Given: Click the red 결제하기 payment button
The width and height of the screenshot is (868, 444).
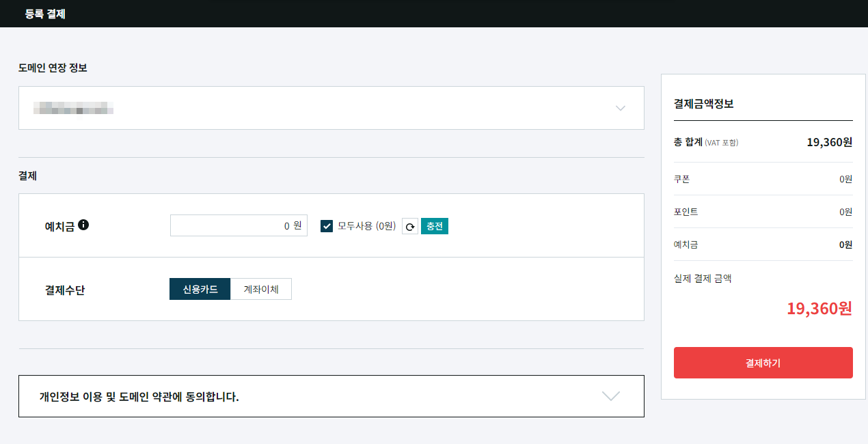Looking at the screenshot, I should coord(763,363).
